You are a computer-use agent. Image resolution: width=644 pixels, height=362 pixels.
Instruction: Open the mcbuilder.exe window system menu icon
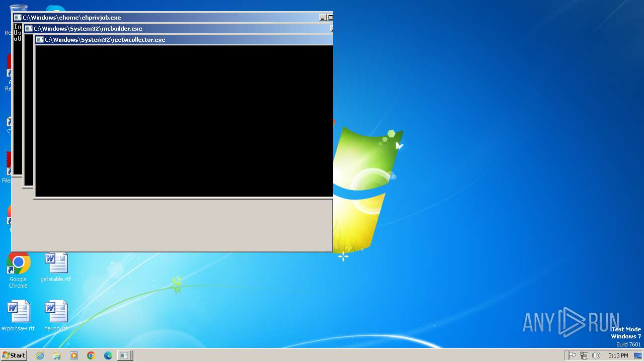29,29
